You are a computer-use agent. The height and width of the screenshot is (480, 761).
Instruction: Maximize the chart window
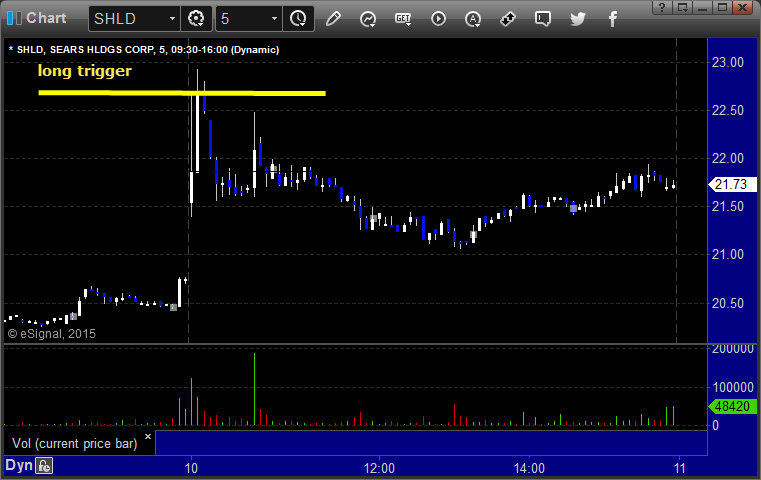[x=722, y=7]
